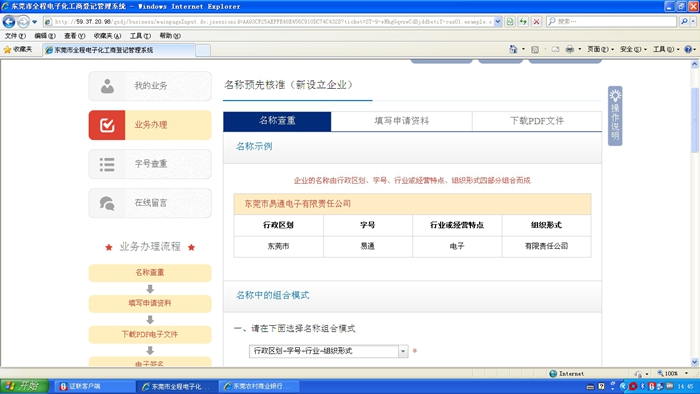Click the 电子 table cell
This screenshot has height=394, width=700.
click(457, 246)
